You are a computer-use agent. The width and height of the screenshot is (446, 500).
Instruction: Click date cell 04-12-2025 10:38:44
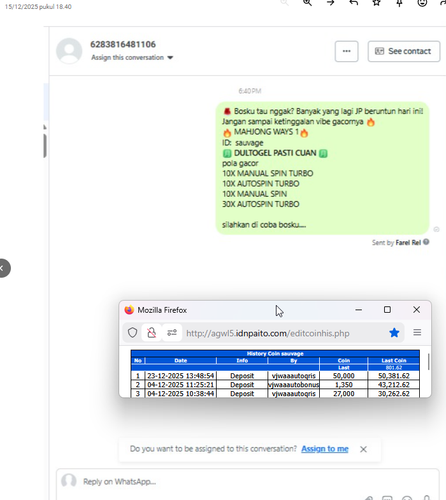[x=181, y=394]
